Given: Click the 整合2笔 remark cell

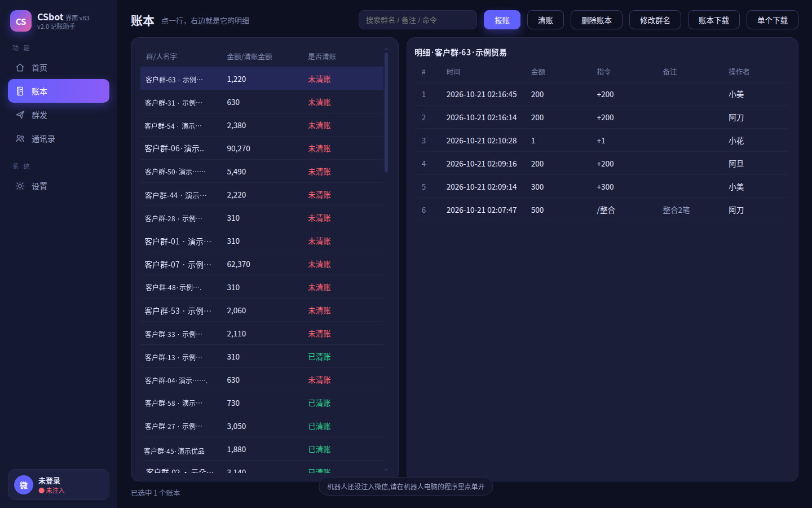Looking at the screenshot, I should click(676, 210).
